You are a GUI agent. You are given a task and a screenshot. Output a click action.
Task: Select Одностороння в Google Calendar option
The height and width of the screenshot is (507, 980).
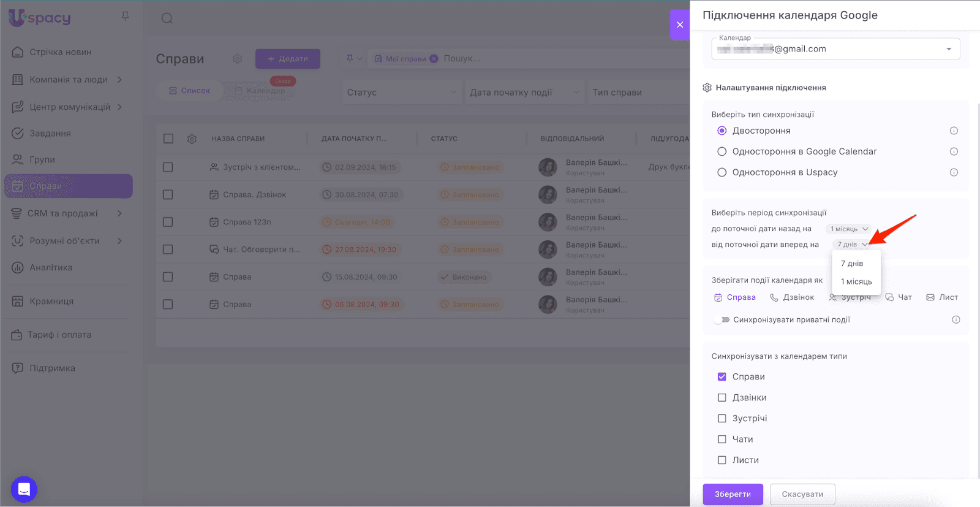pyautogui.click(x=722, y=151)
